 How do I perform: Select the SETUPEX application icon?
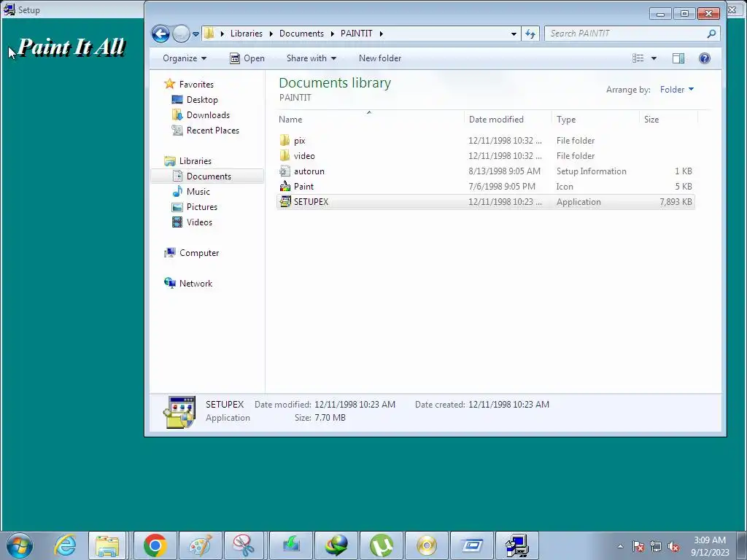tap(285, 201)
